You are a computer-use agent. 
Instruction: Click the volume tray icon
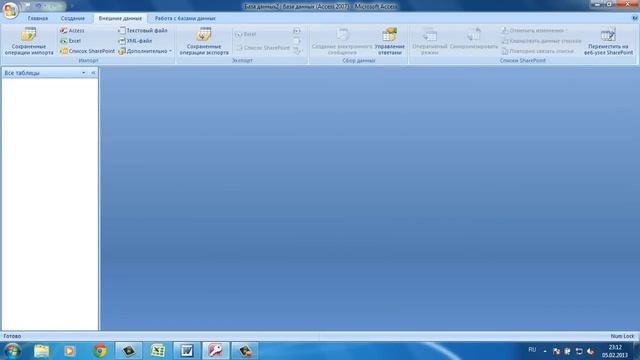(x=590, y=351)
